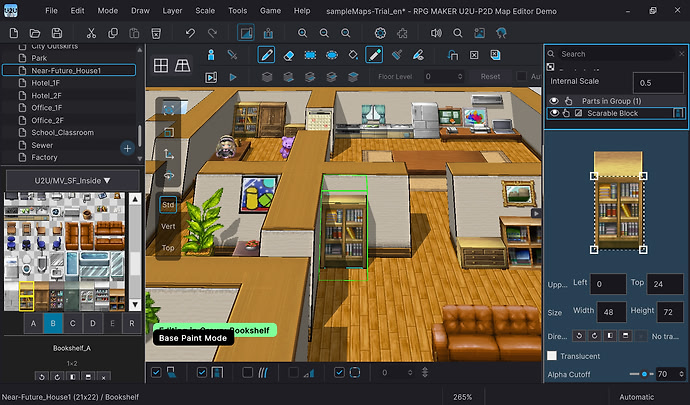
Task: Cut selection with the scissors icon
Action: pos(91,33)
